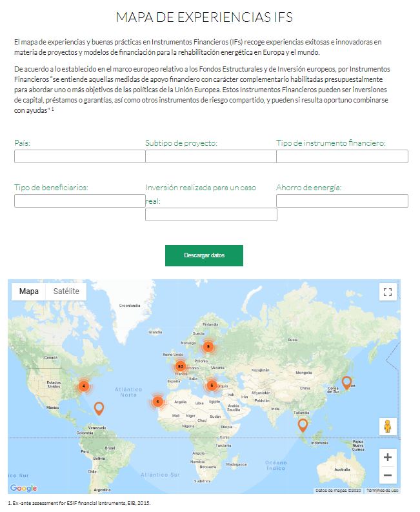Click the cluster marker over the United States
Image resolution: width=420 pixels, height=512 pixels.
pyautogui.click(x=83, y=386)
